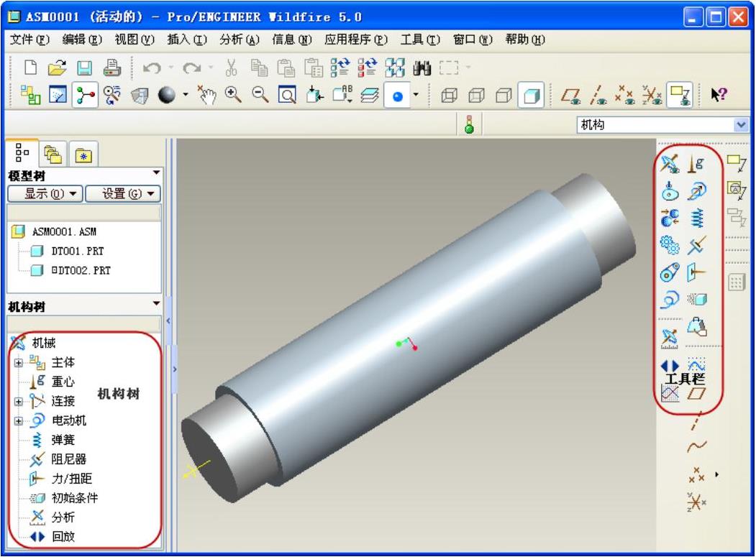This screenshot has height=557, width=756.
Task: Select DT001.PRT in the model tree
Action: coord(71,251)
